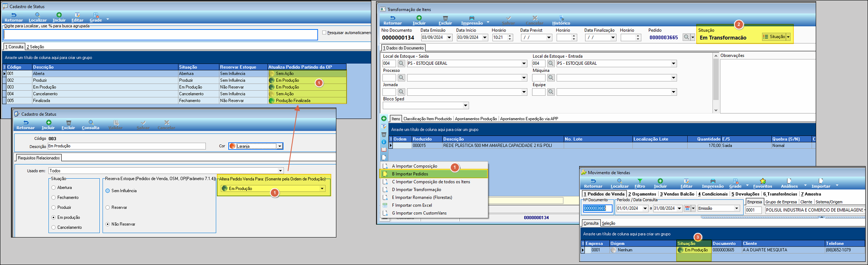Click Localizar in Cadastro de Status toolbar

(x=37, y=17)
